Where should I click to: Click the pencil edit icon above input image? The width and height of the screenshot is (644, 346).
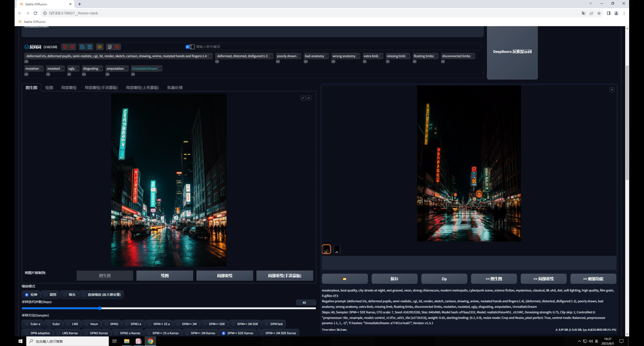click(303, 98)
